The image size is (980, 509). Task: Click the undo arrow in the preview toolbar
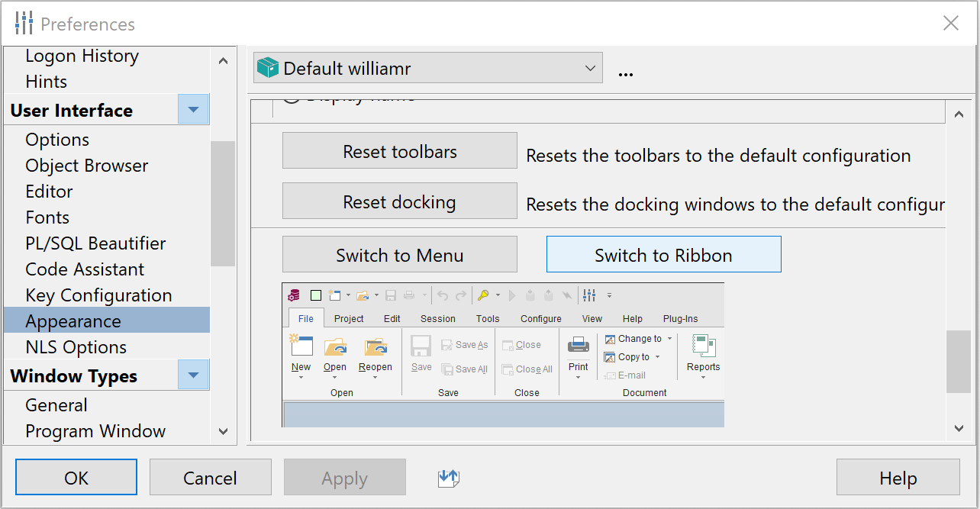point(443,295)
